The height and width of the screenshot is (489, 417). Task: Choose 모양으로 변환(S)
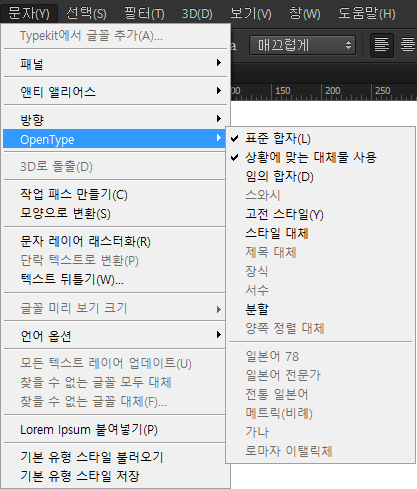115,213
